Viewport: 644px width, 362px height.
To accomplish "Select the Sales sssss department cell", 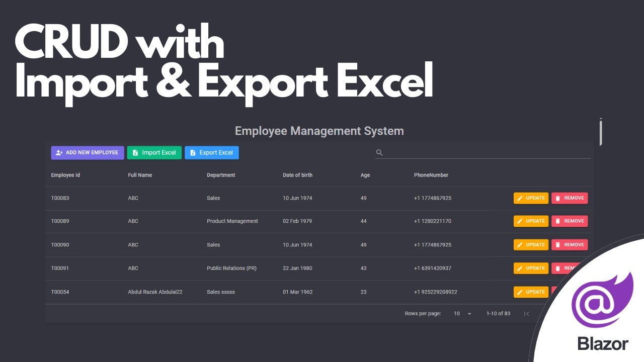I will point(221,292).
